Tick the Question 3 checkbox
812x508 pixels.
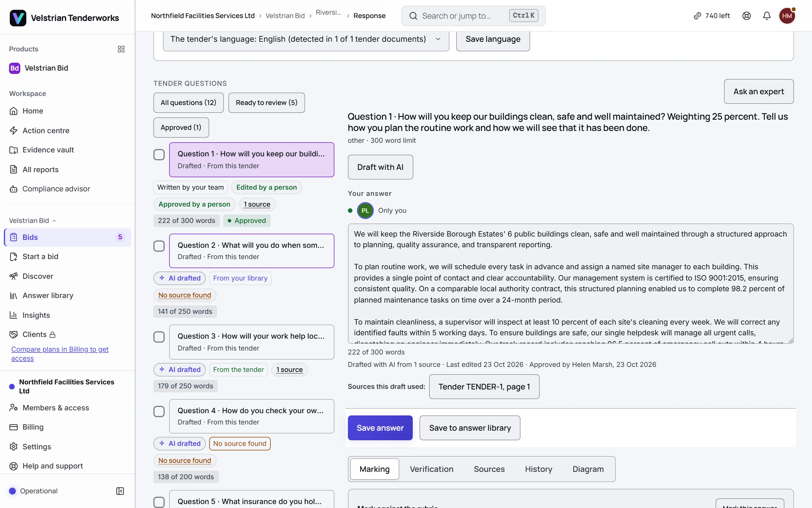(x=159, y=337)
